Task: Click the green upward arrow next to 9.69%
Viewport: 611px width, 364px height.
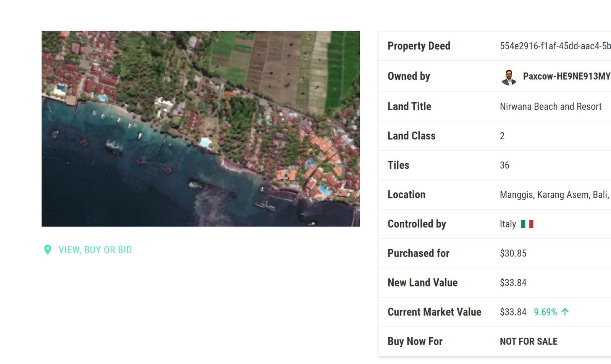Action: tap(565, 312)
